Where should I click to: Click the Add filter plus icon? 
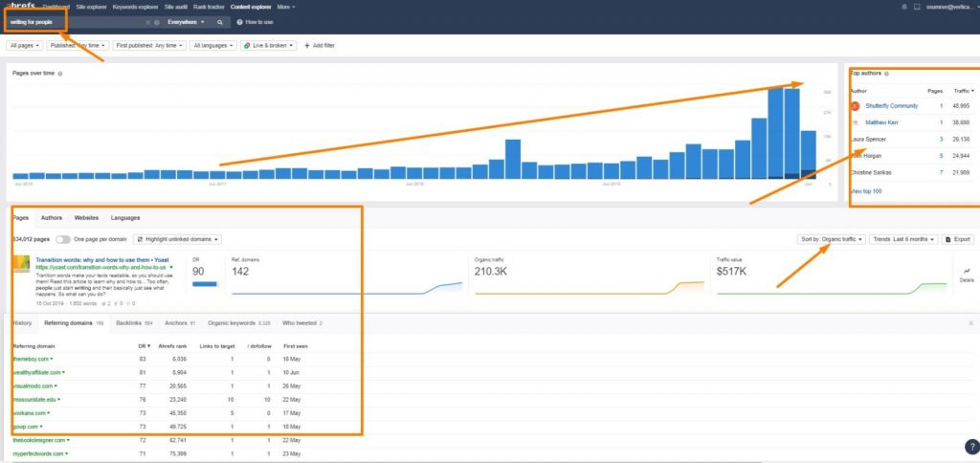[x=307, y=45]
